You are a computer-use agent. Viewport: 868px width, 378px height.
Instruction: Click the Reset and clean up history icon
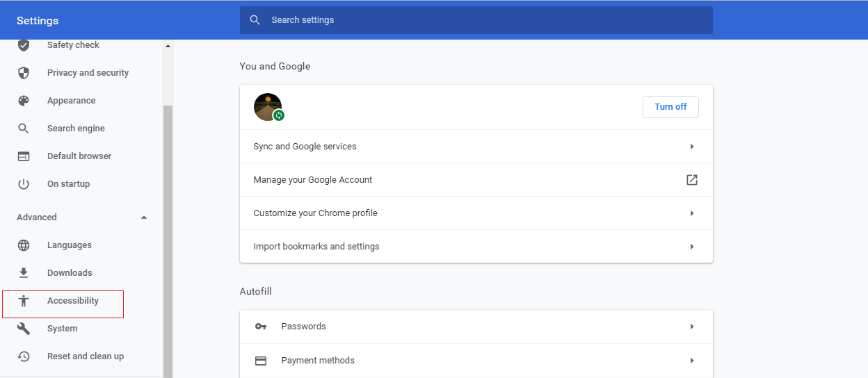coord(24,356)
